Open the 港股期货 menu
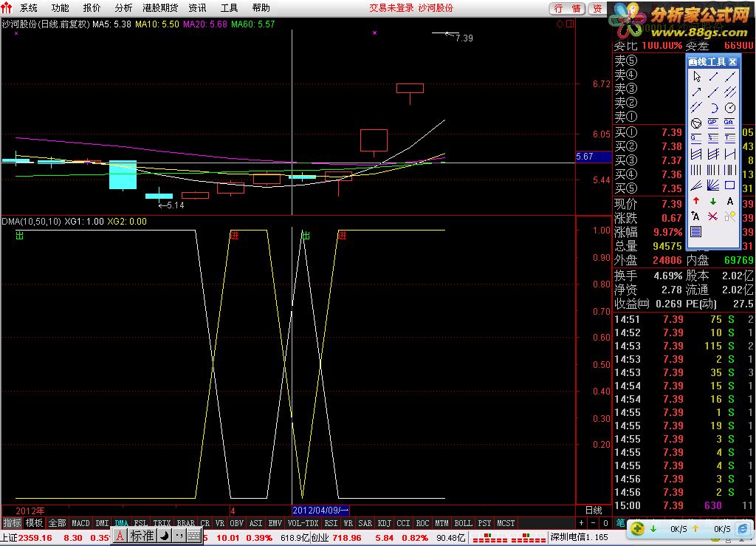756x546 pixels. point(160,7)
